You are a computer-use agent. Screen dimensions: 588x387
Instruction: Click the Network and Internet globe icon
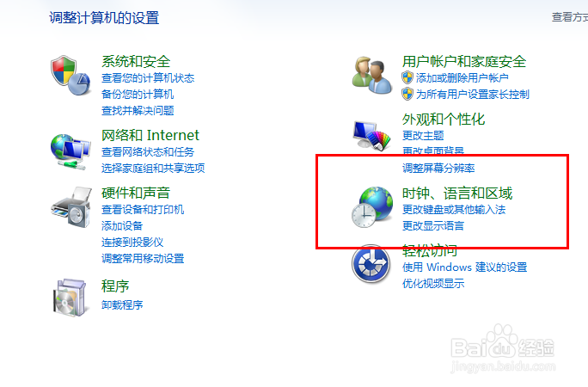coord(70,151)
